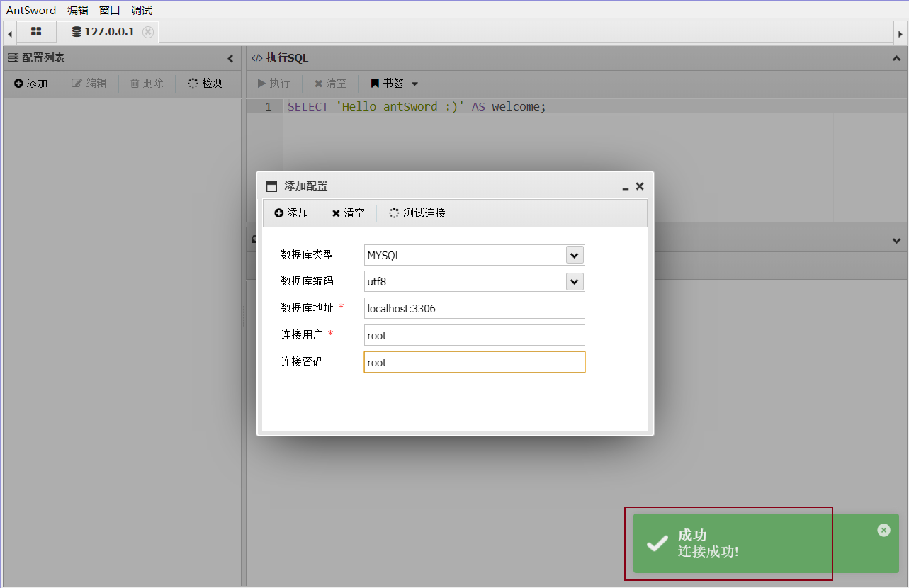The width and height of the screenshot is (909, 588).
Task: Click the 配置列表 panel header icon
Action: tap(13, 58)
